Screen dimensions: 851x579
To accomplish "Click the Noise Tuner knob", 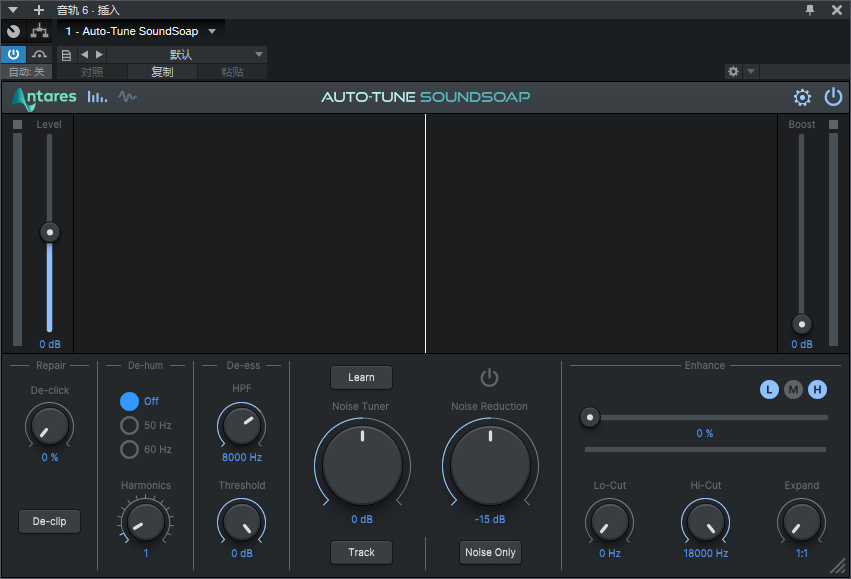I will (362, 465).
